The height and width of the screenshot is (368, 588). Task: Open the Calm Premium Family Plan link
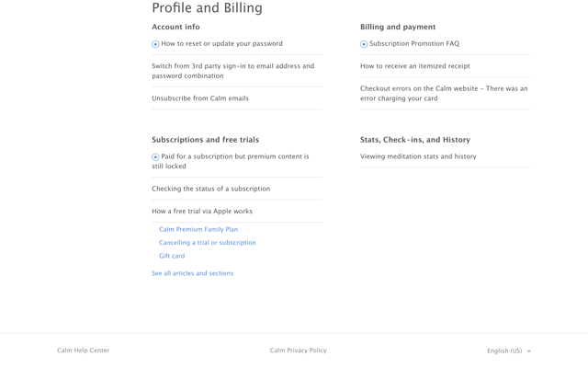coord(198,229)
